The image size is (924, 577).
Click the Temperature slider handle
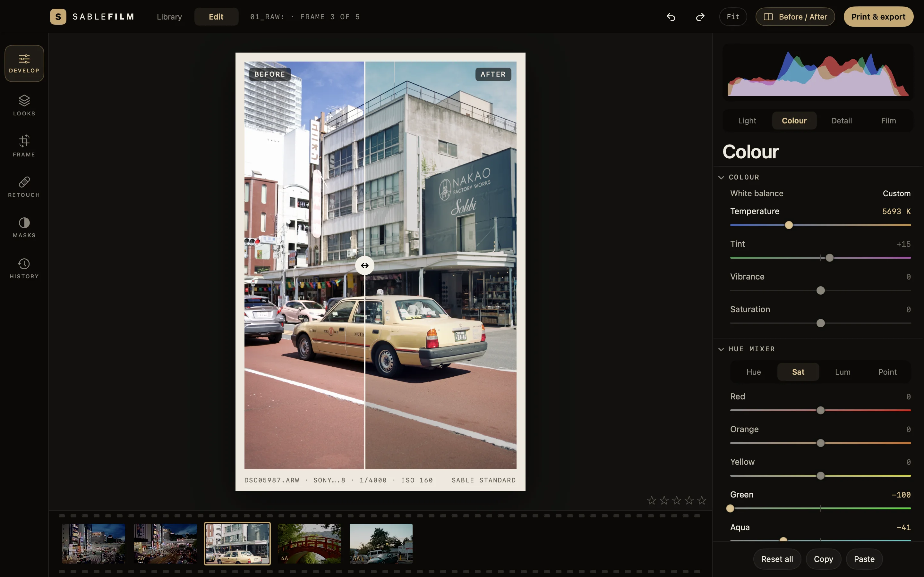(x=789, y=225)
